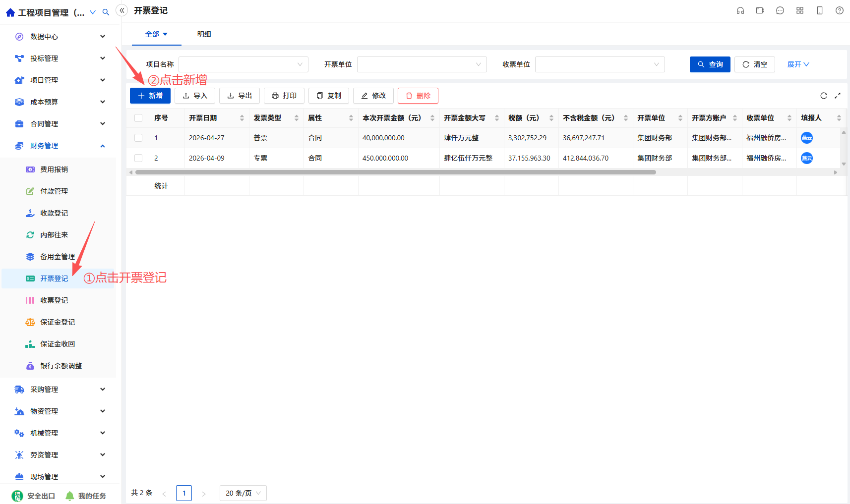Tick the select-all header checkbox
The height and width of the screenshot is (504, 850).
[138, 118]
